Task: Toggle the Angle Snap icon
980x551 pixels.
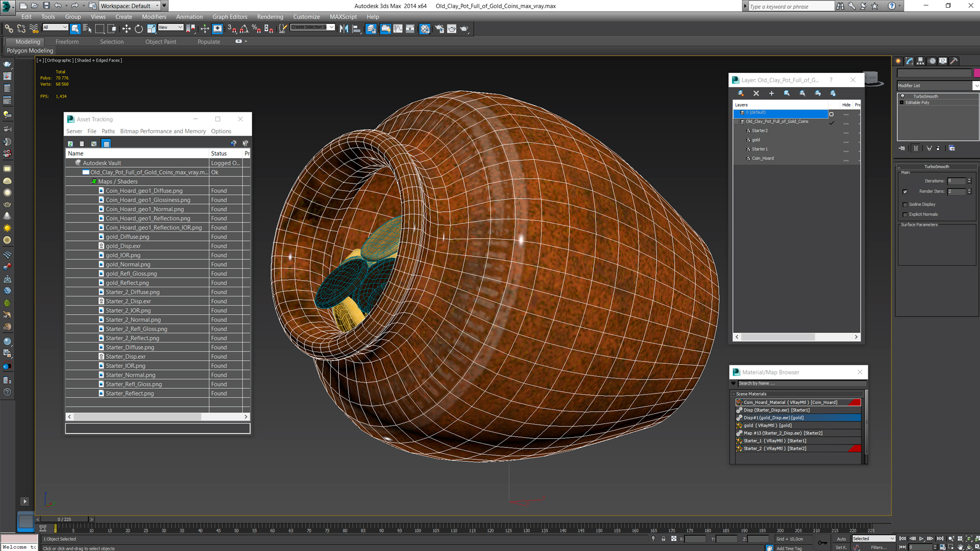Action: (244, 29)
